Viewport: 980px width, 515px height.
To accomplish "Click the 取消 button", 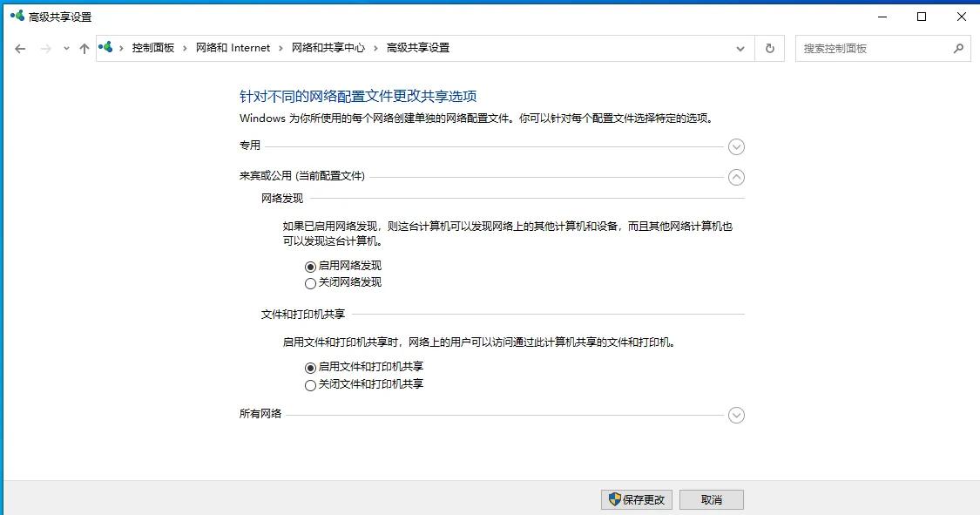I will coord(711,498).
